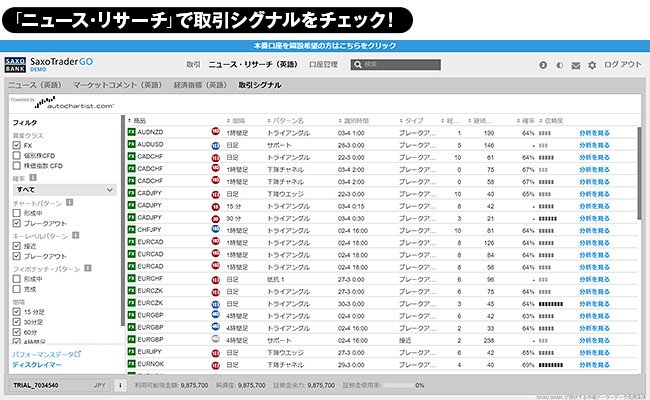Viewport: 650px width, 400px height.
Task: Open the mail envelope icon
Action: [x=576, y=65]
